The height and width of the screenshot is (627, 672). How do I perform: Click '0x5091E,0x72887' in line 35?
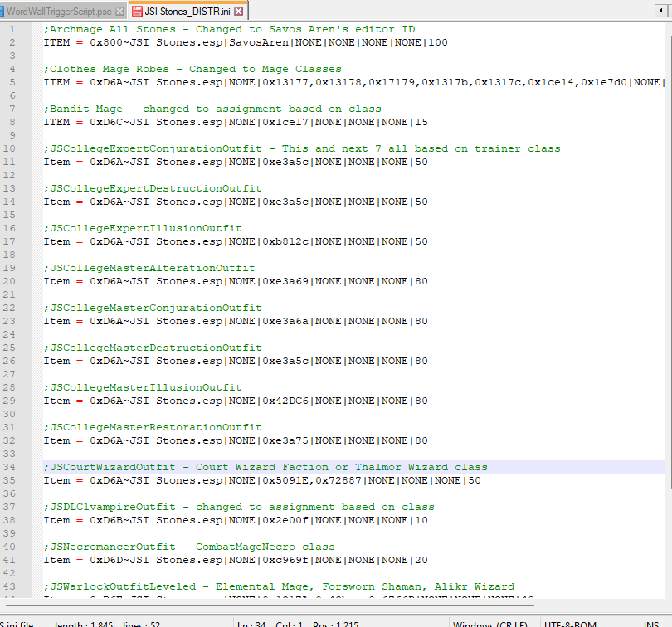[312, 480]
